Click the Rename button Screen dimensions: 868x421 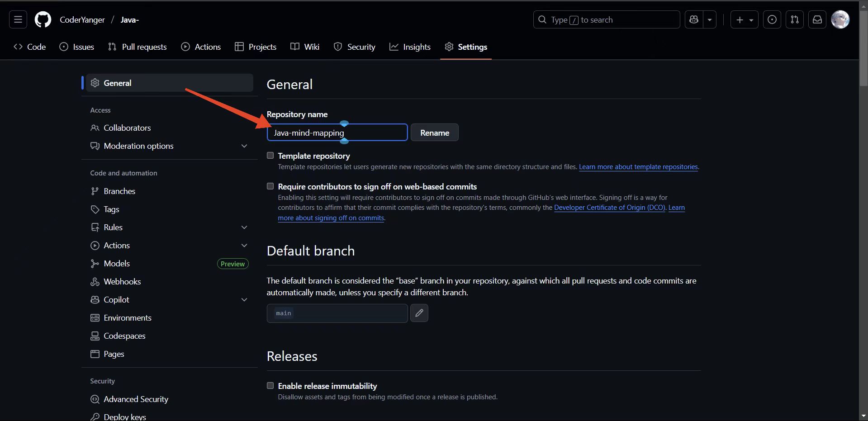[435, 132]
